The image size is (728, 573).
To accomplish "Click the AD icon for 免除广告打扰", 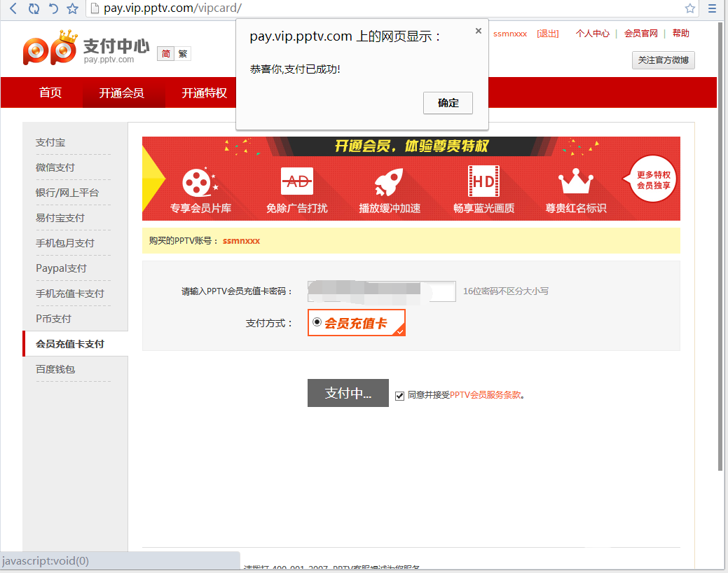I will (x=297, y=181).
